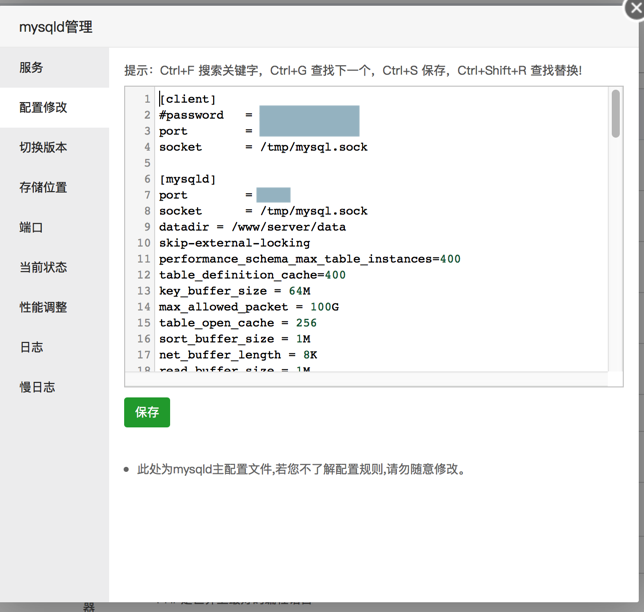Place cursor on [client] line

pos(187,99)
